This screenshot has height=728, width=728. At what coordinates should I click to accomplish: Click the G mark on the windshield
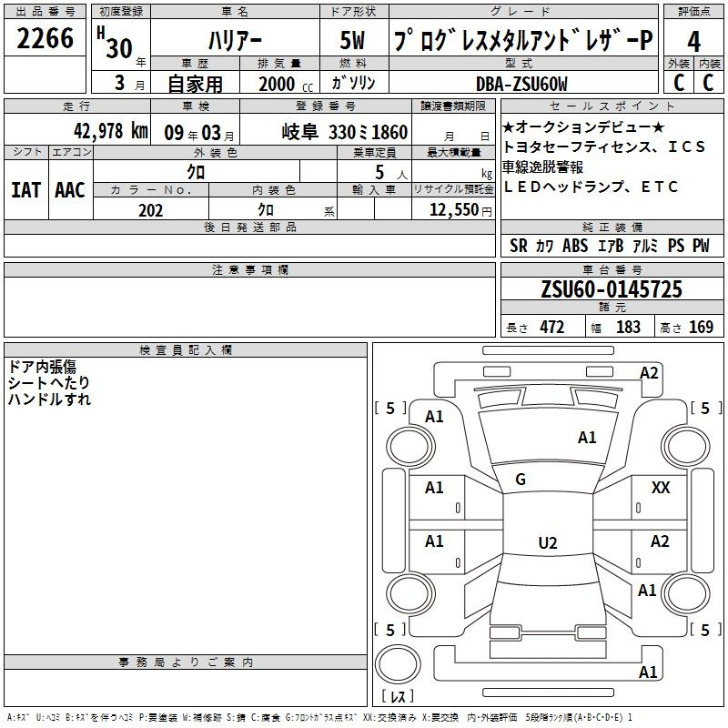pos(521,479)
